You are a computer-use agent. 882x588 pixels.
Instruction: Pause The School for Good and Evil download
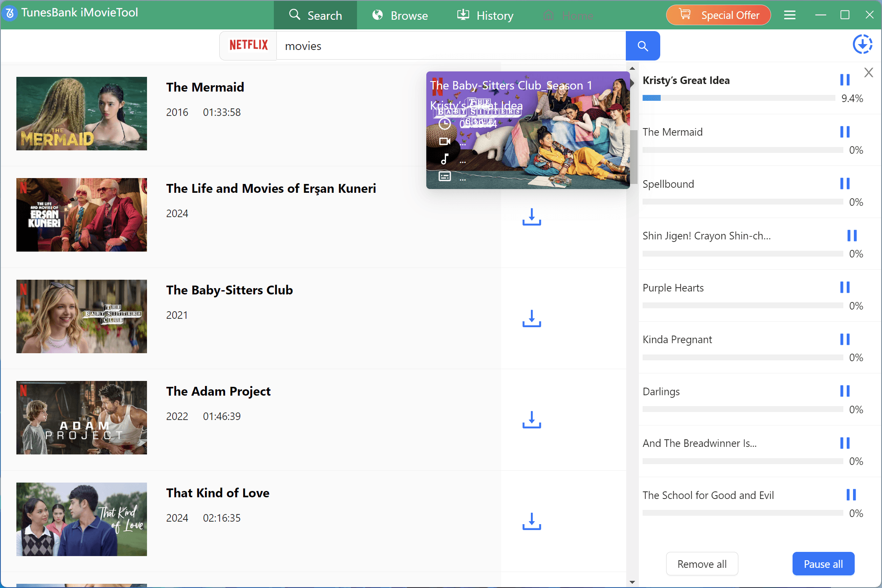point(851,495)
